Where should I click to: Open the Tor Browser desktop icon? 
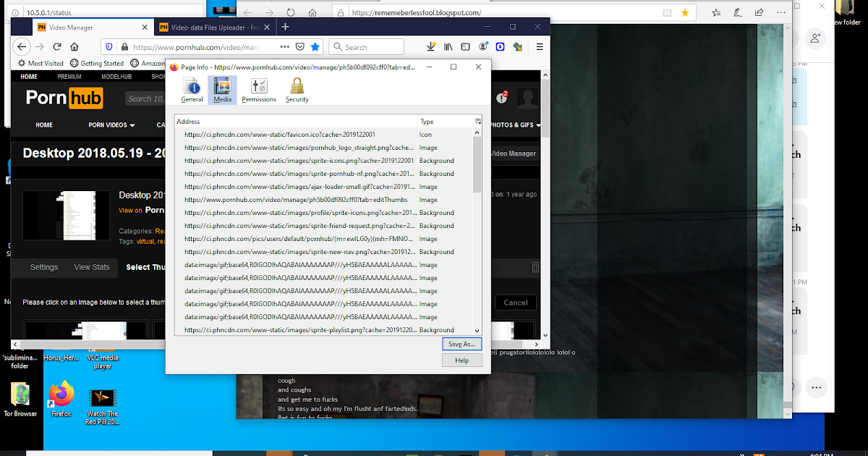point(20,400)
